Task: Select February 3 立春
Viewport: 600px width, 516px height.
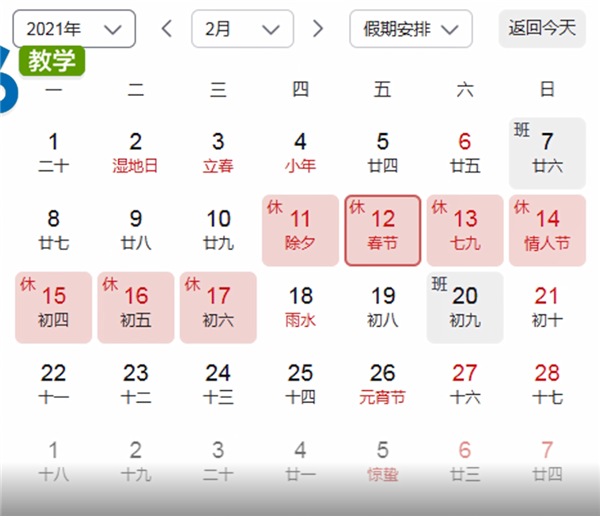Action: coord(218,152)
